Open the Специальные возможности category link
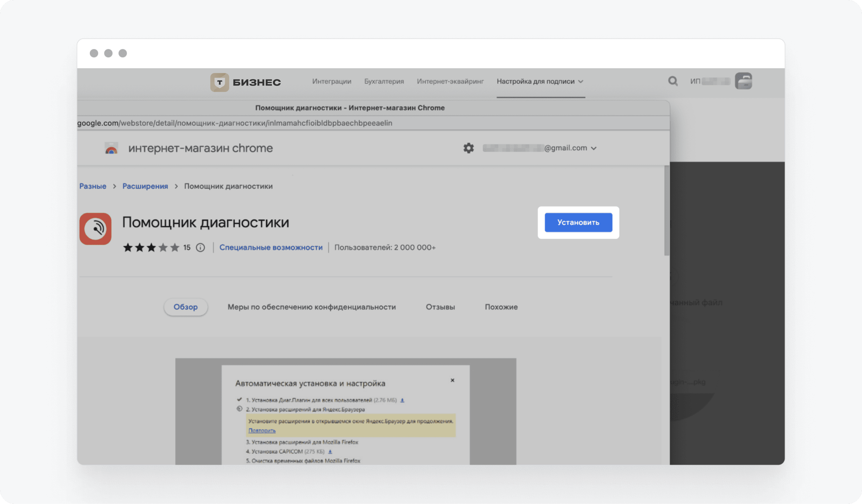862x504 pixels. [x=270, y=248]
